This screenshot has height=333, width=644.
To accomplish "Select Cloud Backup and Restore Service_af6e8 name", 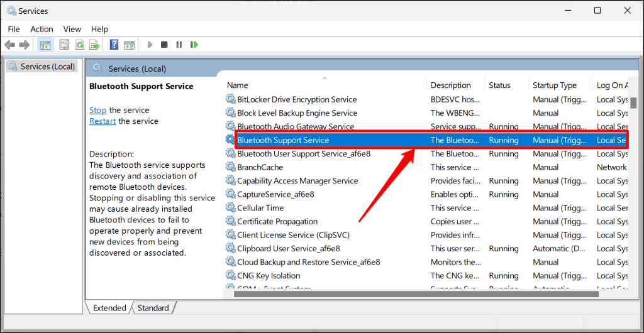I will (x=308, y=261).
